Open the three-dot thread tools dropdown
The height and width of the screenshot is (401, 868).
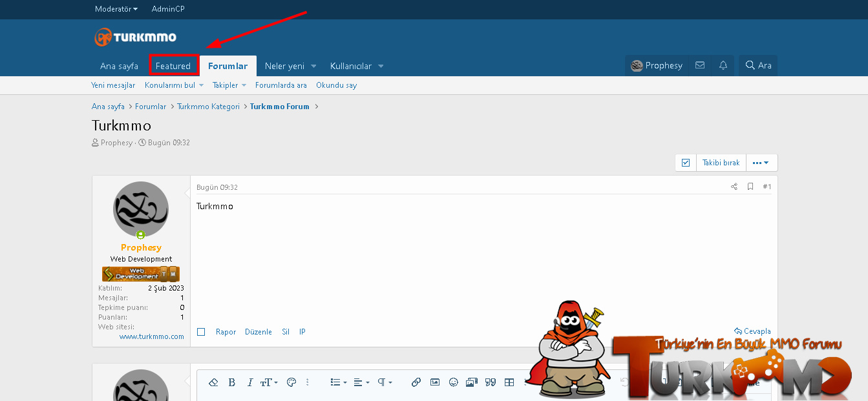click(761, 163)
